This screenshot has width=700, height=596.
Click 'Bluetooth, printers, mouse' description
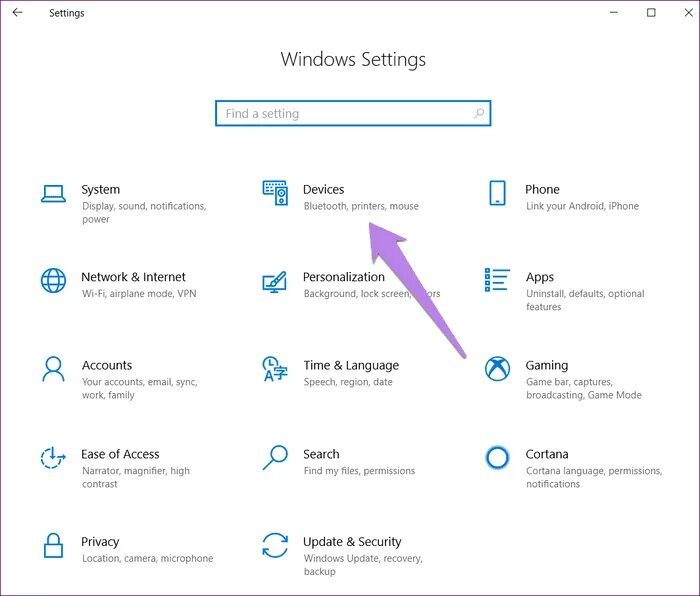[x=361, y=206]
